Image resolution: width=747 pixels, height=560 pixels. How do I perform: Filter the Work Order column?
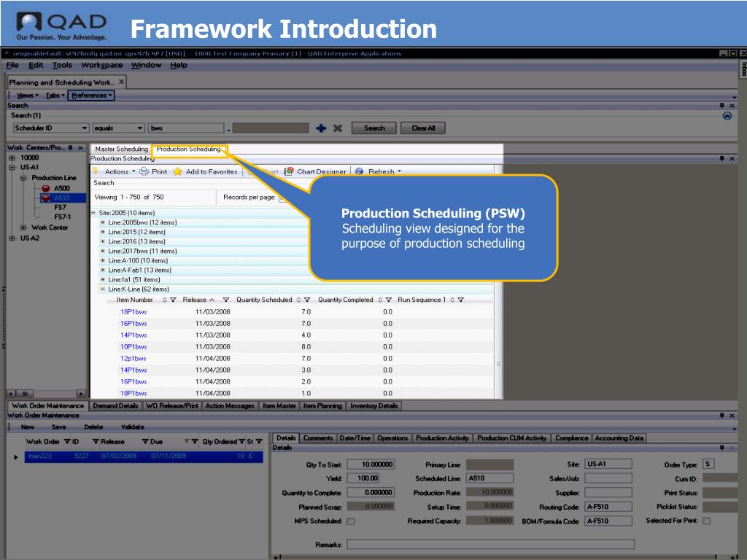pyautogui.click(x=67, y=442)
